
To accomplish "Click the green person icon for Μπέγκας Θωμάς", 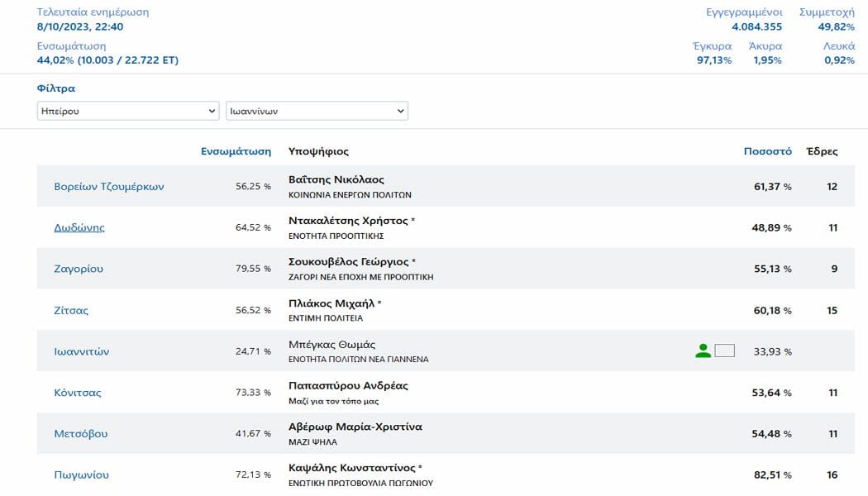I will coord(703,351).
